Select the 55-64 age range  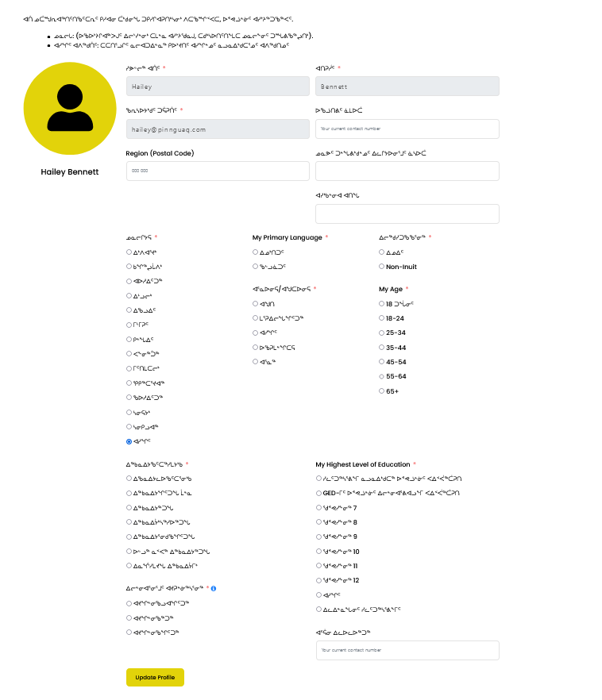point(382,376)
